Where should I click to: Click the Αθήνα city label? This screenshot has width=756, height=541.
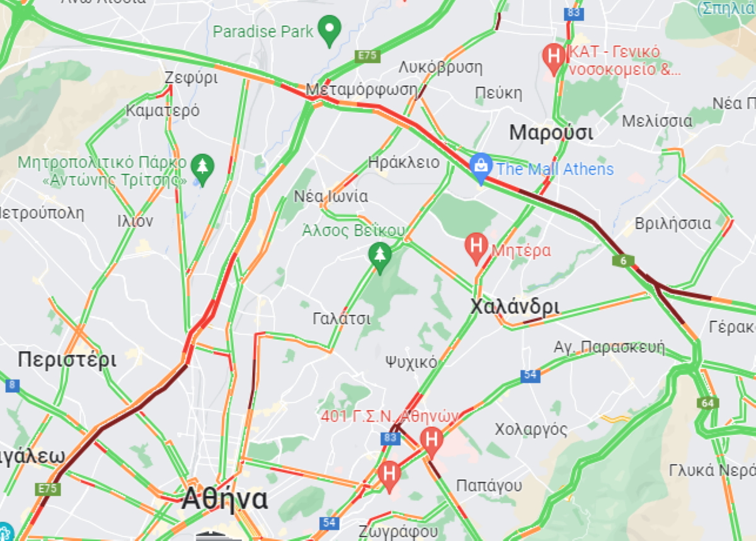coord(225,499)
